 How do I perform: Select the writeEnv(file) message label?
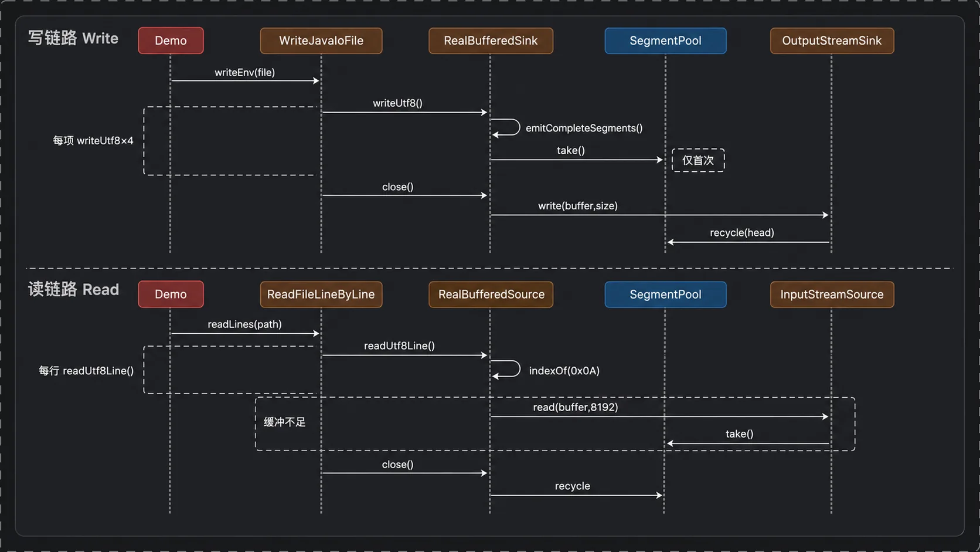pyautogui.click(x=244, y=72)
